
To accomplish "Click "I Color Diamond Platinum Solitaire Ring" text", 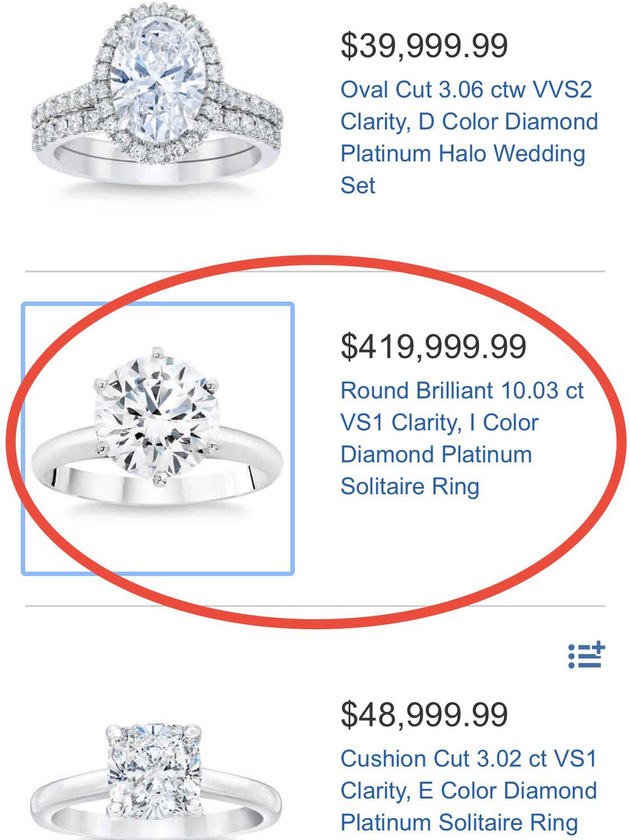I will coord(443,454).
